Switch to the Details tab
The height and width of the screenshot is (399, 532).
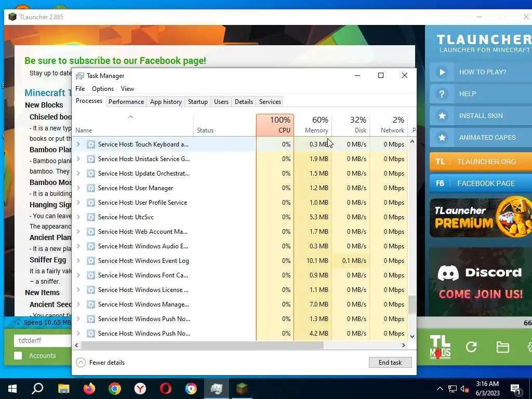[244, 102]
